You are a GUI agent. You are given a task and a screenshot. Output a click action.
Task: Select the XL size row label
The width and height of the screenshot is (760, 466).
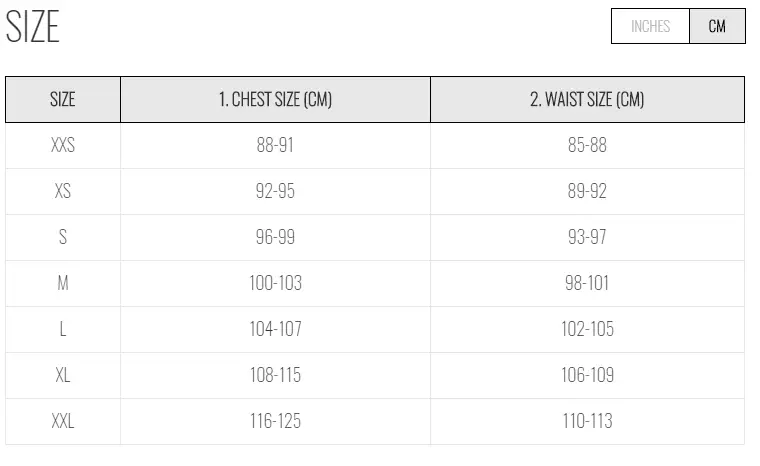tap(63, 375)
